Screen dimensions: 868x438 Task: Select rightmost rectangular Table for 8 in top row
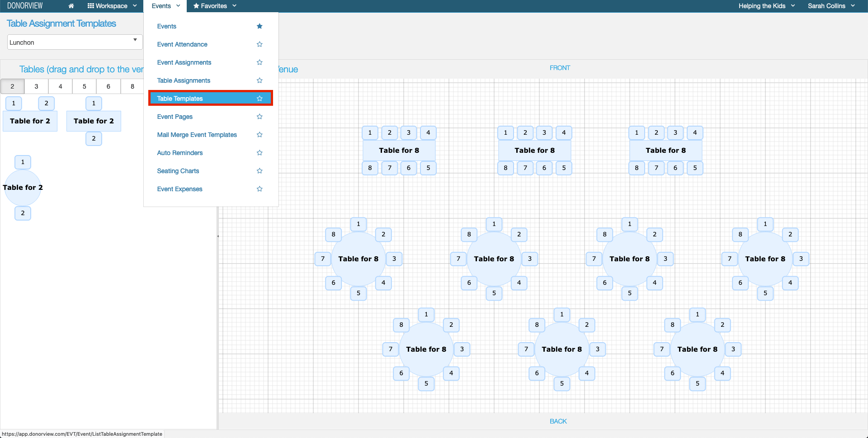665,151
